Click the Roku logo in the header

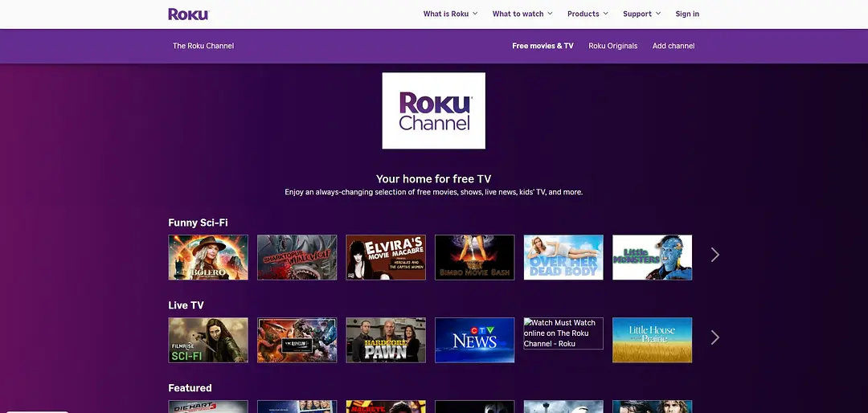coord(188,14)
